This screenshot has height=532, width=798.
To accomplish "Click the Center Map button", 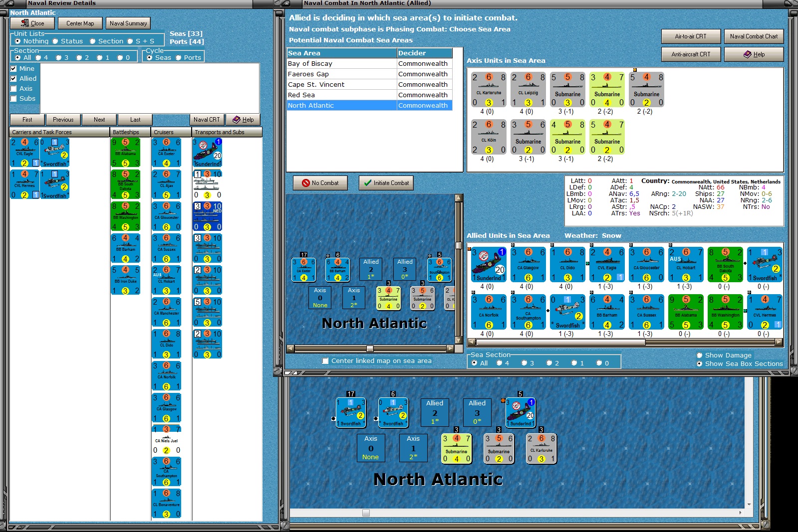I will (80, 23).
